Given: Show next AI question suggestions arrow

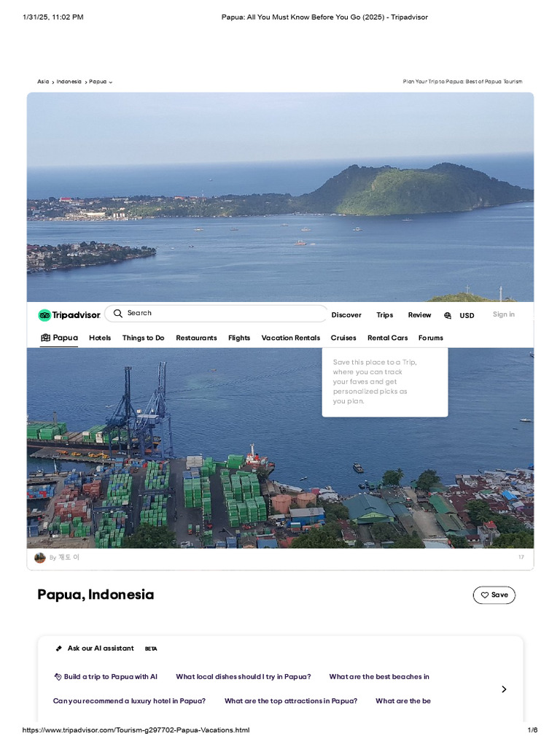Looking at the screenshot, I should 504,689.
